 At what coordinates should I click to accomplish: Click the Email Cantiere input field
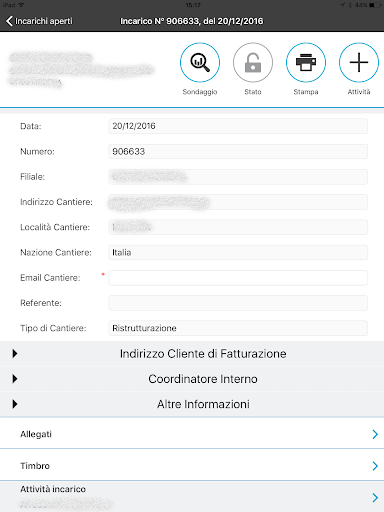click(238, 278)
